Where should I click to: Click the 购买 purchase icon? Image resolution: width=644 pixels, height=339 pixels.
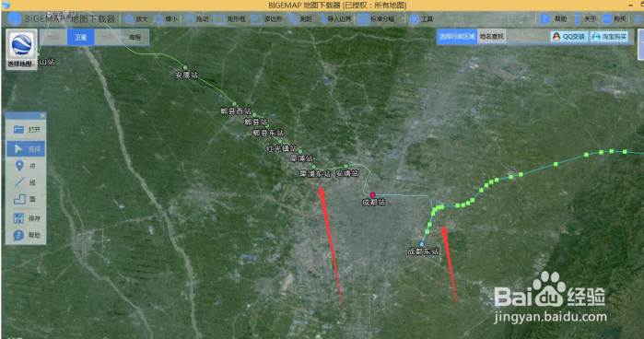tap(614, 19)
